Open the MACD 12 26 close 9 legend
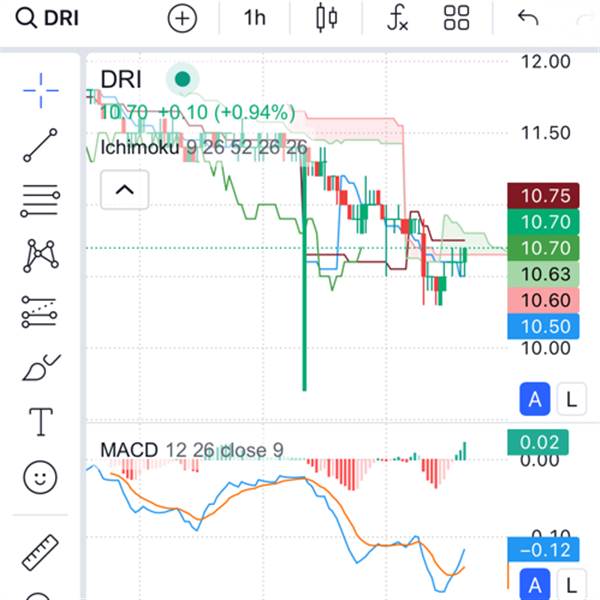 [192, 450]
